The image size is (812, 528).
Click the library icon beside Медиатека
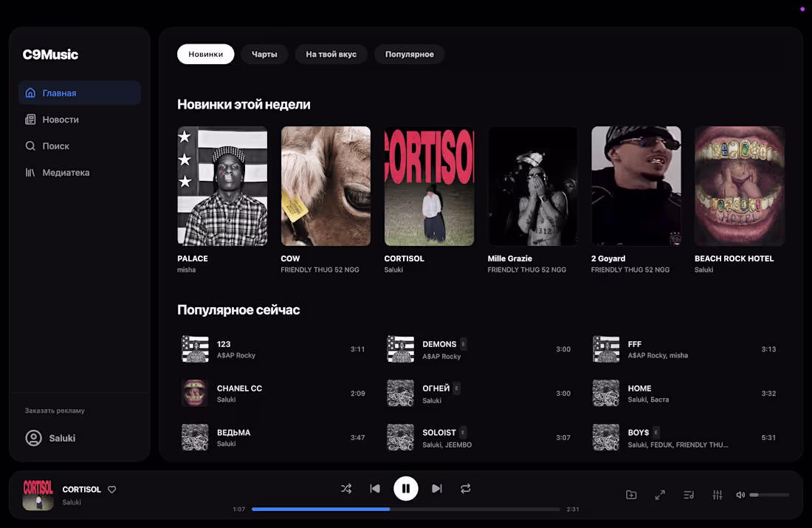[x=30, y=172]
